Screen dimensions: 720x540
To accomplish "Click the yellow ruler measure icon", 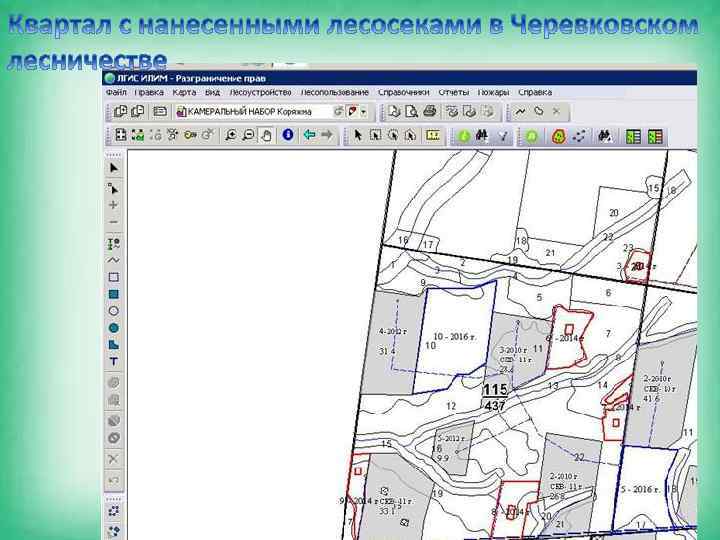I will click(433, 135).
